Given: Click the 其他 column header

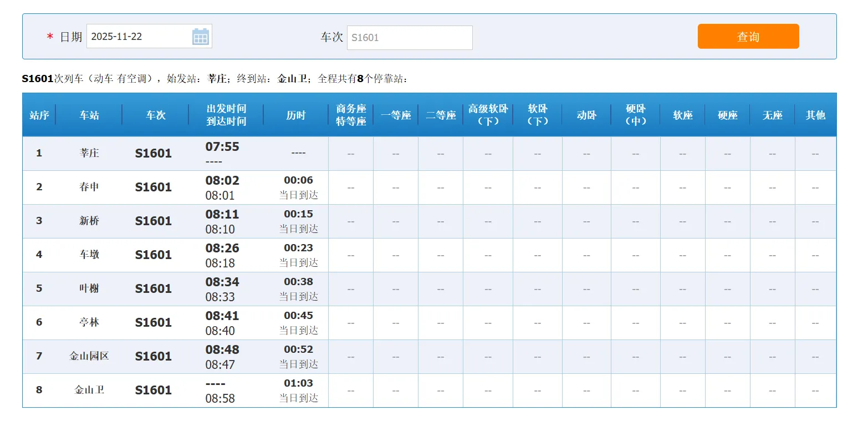Looking at the screenshot, I should click(x=815, y=115).
